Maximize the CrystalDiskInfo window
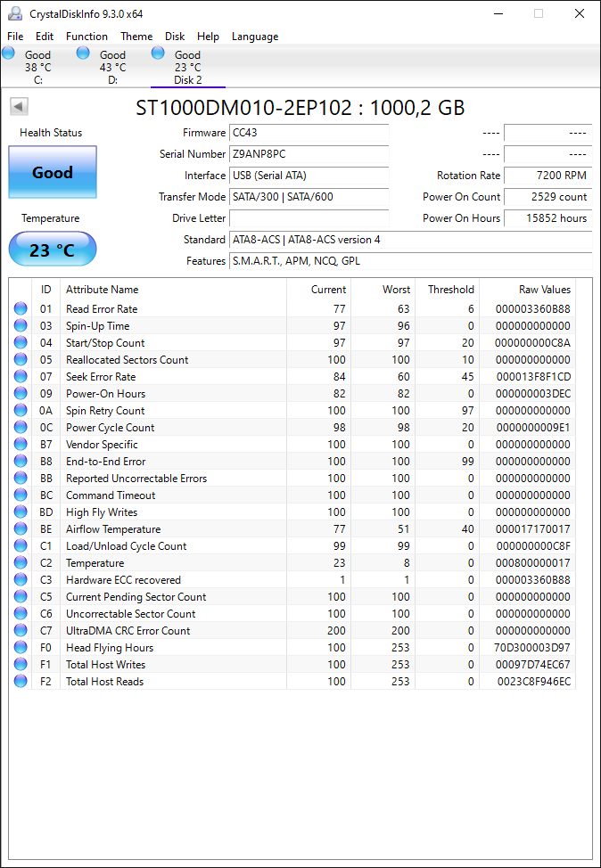This screenshot has width=601, height=868. [x=539, y=14]
